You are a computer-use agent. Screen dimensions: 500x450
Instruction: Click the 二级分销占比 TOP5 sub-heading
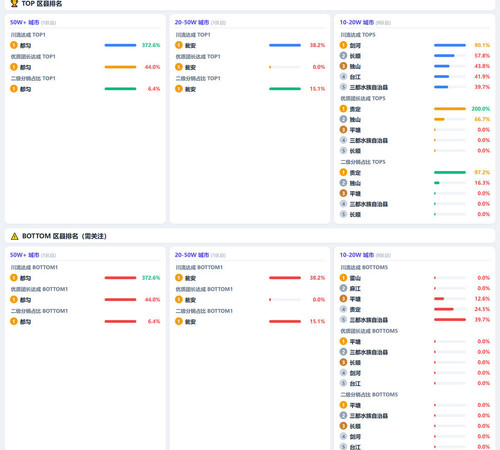363,162
